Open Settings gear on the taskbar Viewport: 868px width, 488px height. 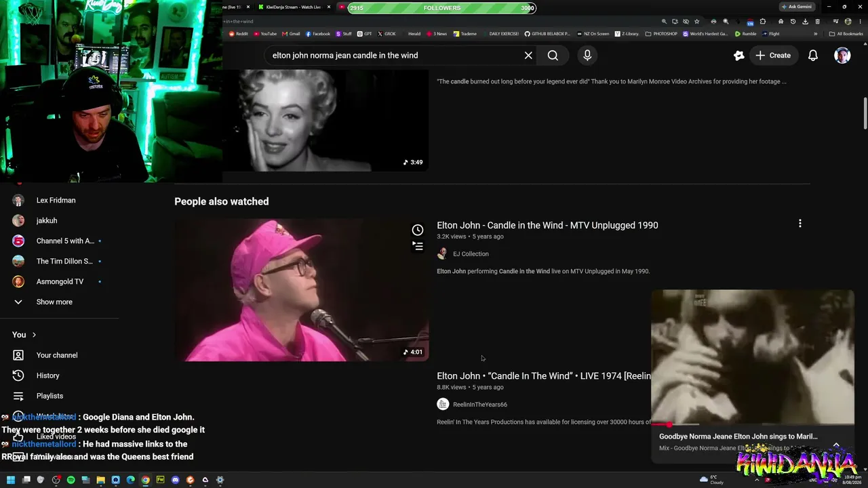point(220,480)
